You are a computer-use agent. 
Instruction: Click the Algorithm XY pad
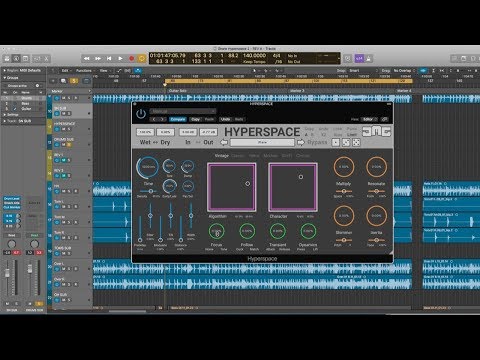point(232,187)
